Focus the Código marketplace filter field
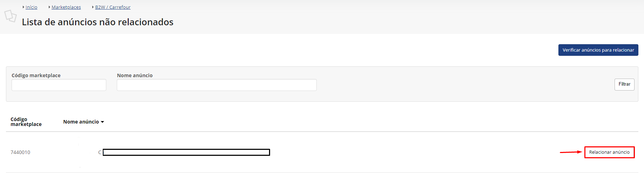The width and height of the screenshot is (644, 173). point(59,85)
